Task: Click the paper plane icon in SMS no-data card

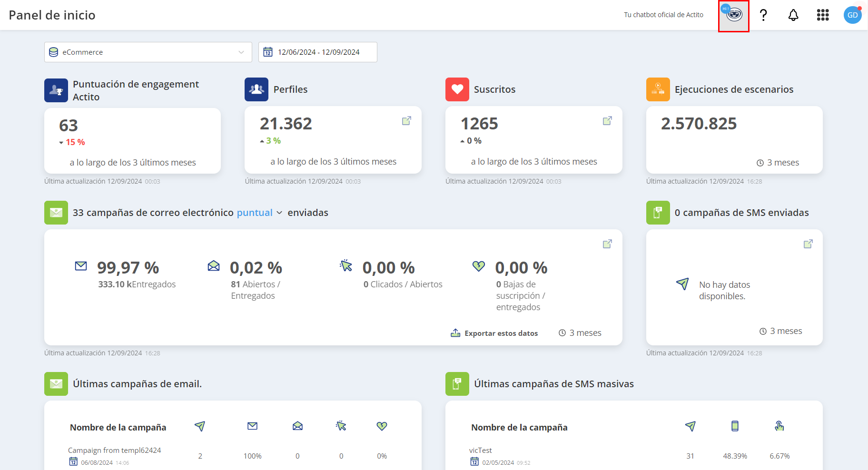Action: tap(682, 284)
